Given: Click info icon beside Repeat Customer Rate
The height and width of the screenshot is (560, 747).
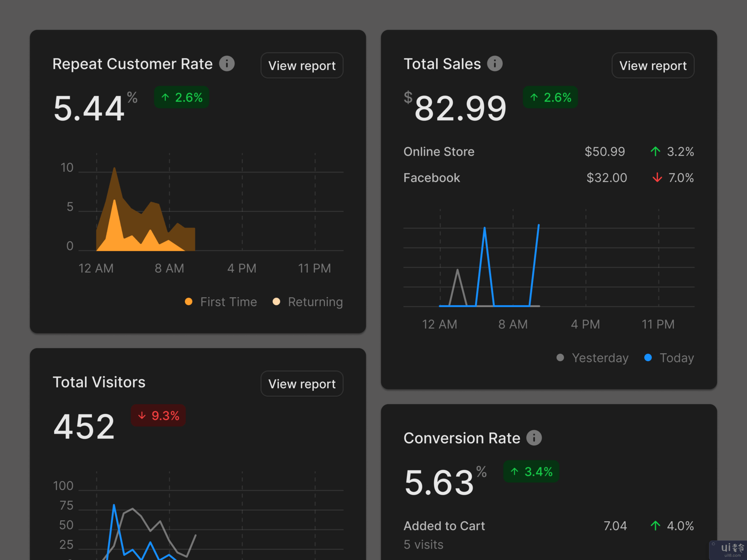Looking at the screenshot, I should point(227,63).
